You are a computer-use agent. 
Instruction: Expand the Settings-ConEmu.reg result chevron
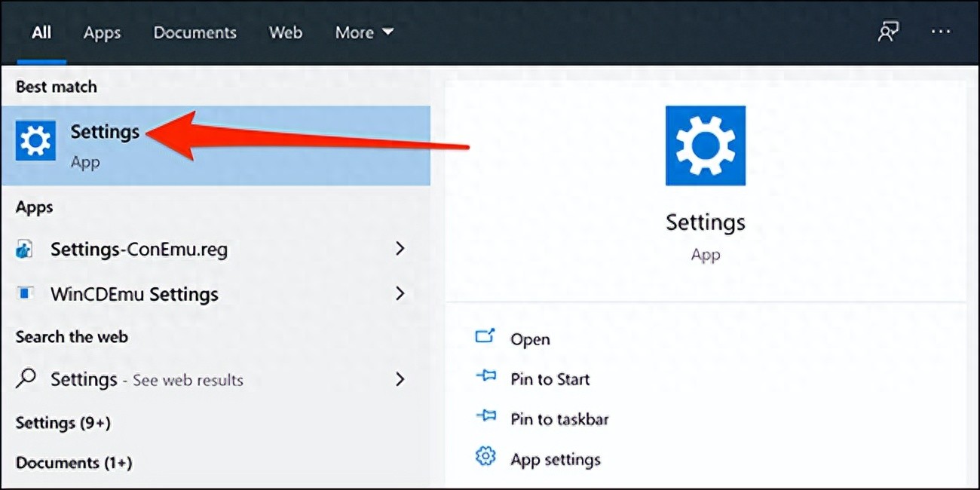[400, 249]
